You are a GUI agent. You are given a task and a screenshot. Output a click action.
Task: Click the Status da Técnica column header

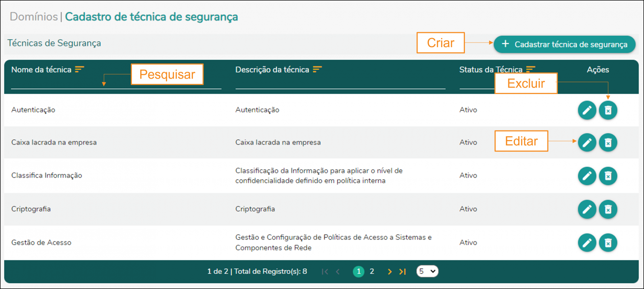pyautogui.click(x=491, y=70)
